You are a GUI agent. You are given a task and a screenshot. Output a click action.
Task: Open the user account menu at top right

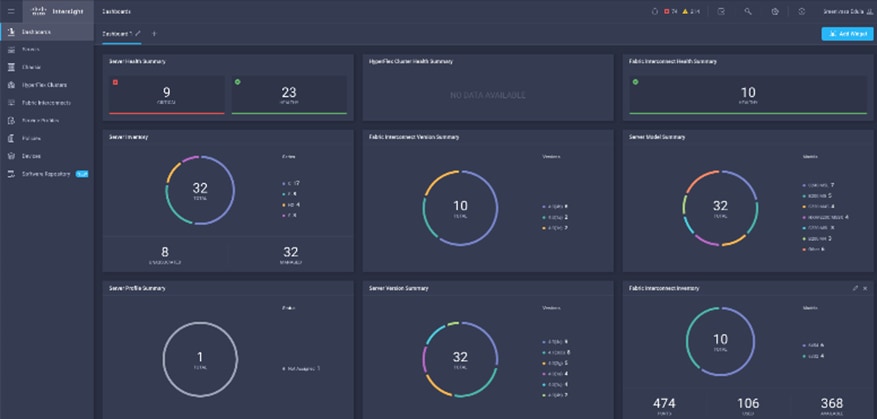(x=847, y=11)
